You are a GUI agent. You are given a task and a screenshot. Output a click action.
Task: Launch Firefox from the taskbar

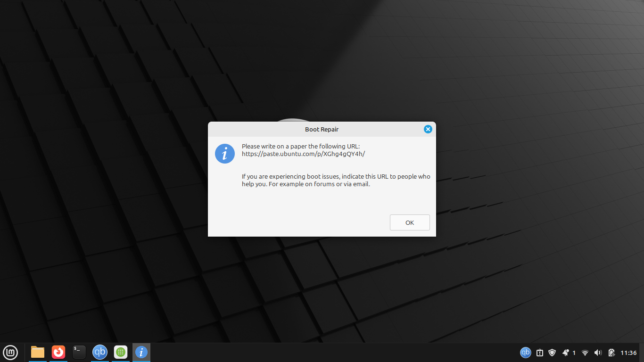click(58, 352)
